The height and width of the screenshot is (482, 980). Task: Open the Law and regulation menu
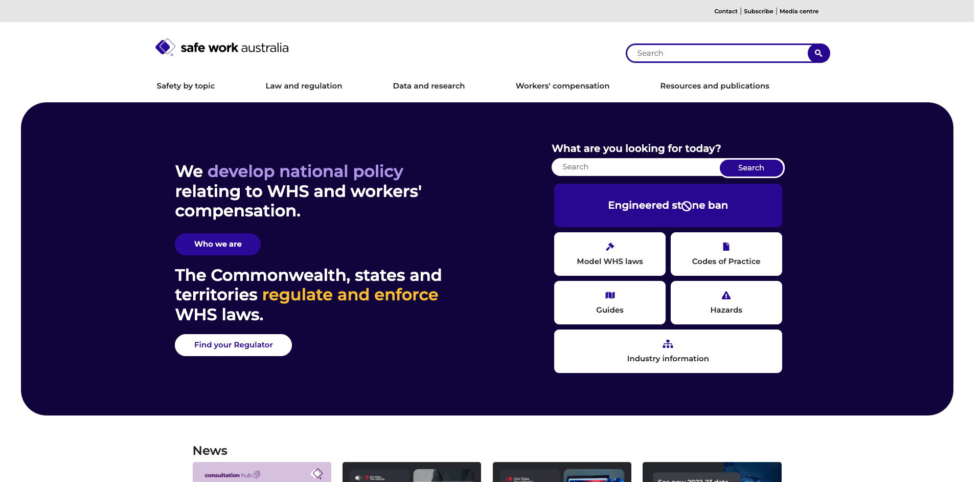(x=304, y=86)
